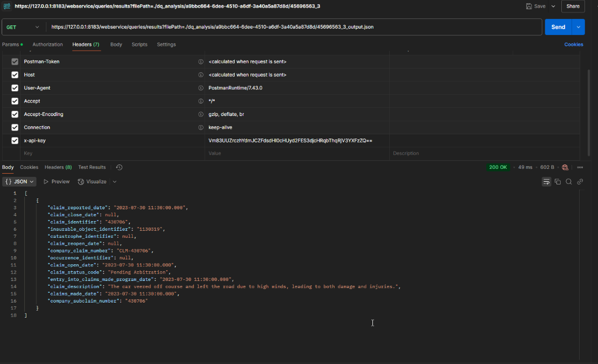
Task: Click the HTTP request icon beside the tab title
Action: 7,6
